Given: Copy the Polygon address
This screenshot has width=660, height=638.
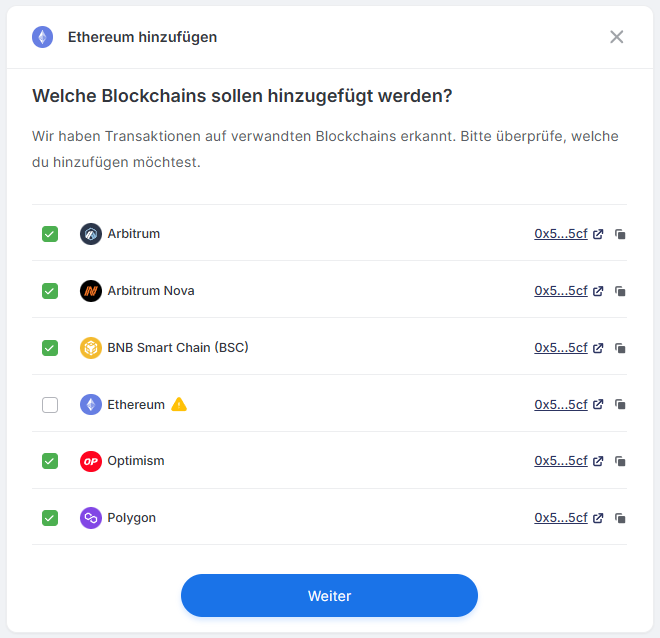Looking at the screenshot, I should [x=621, y=519].
